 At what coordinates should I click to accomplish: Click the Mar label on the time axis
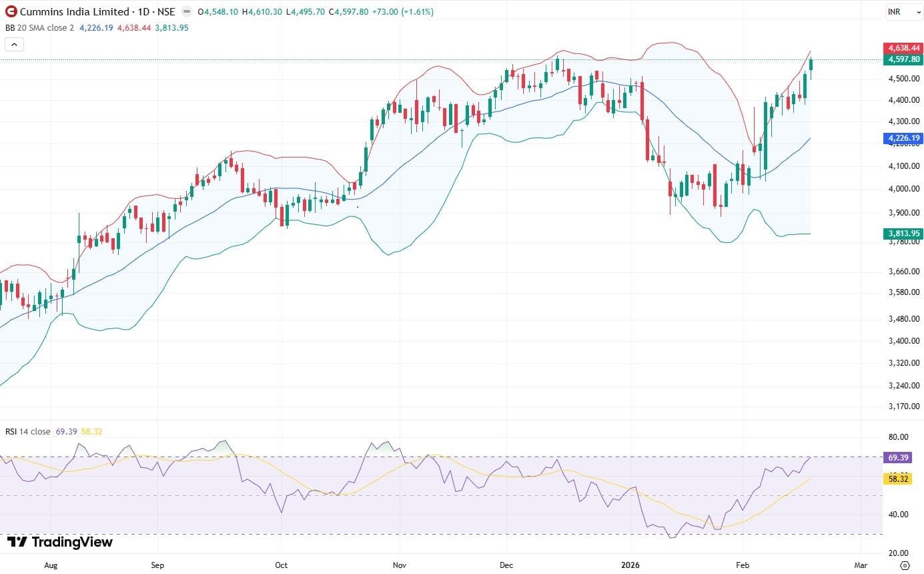(x=861, y=565)
